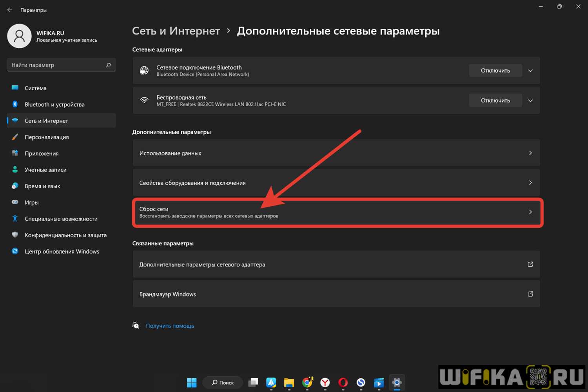Screen dimensions: 588x392
Task: Open taskbar Поиск search box
Action: tap(223, 383)
